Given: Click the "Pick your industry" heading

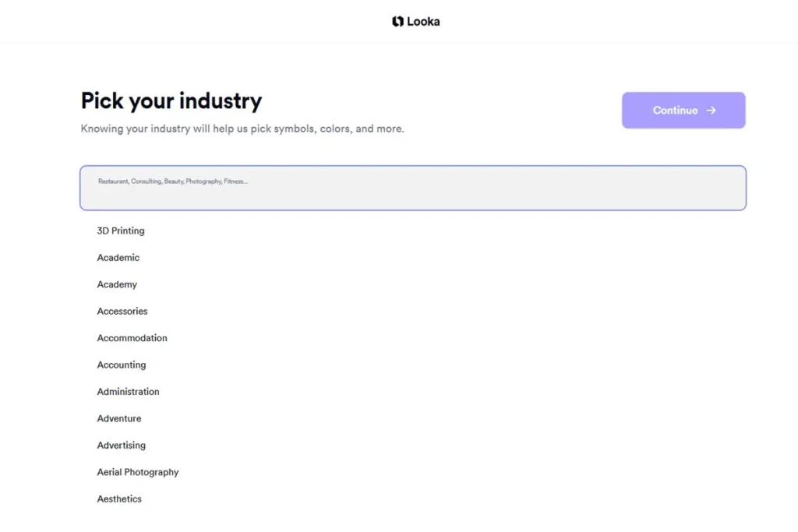Looking at the screenshot, I should (171, 100).
